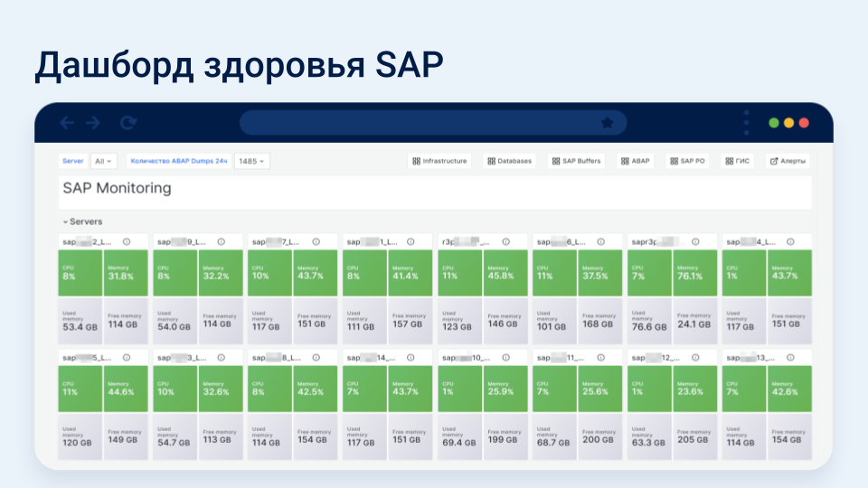Click the info icon beside server sap…14
The width and height of the screenshot is (868, 488).
(410, 358)
